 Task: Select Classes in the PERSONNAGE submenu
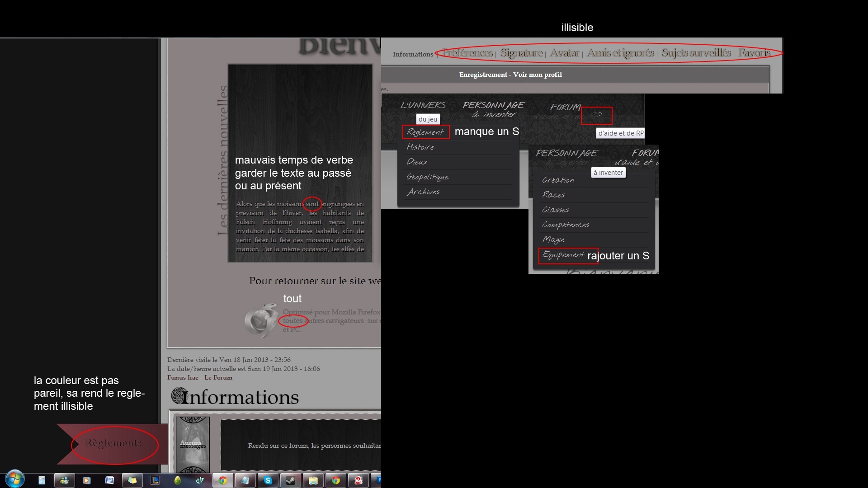(x=555, y=210)
